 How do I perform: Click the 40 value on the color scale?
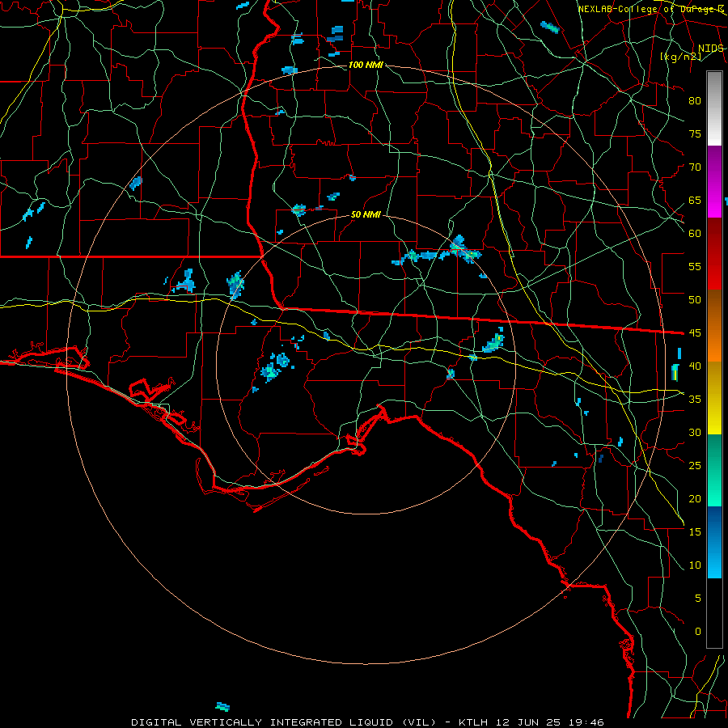click(x=695, y=366)
